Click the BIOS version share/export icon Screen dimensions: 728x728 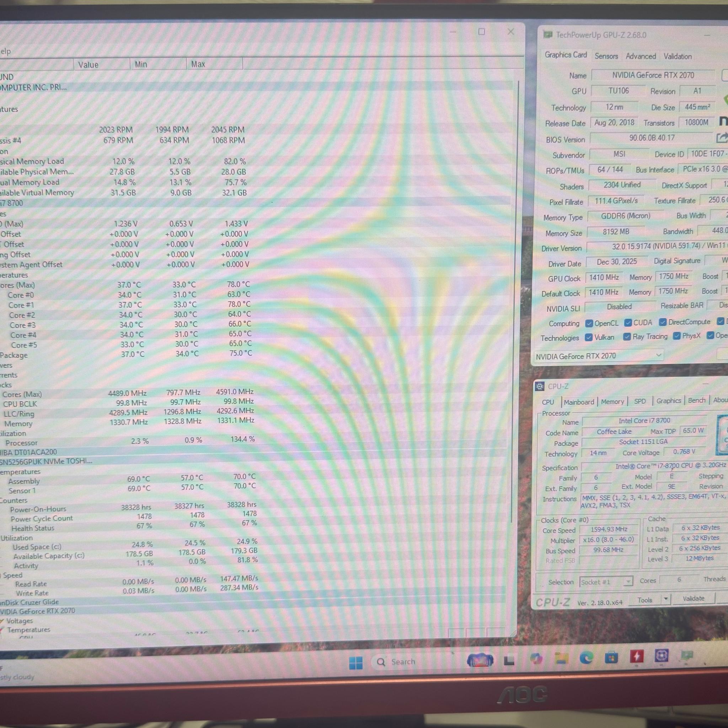(722, 138)
